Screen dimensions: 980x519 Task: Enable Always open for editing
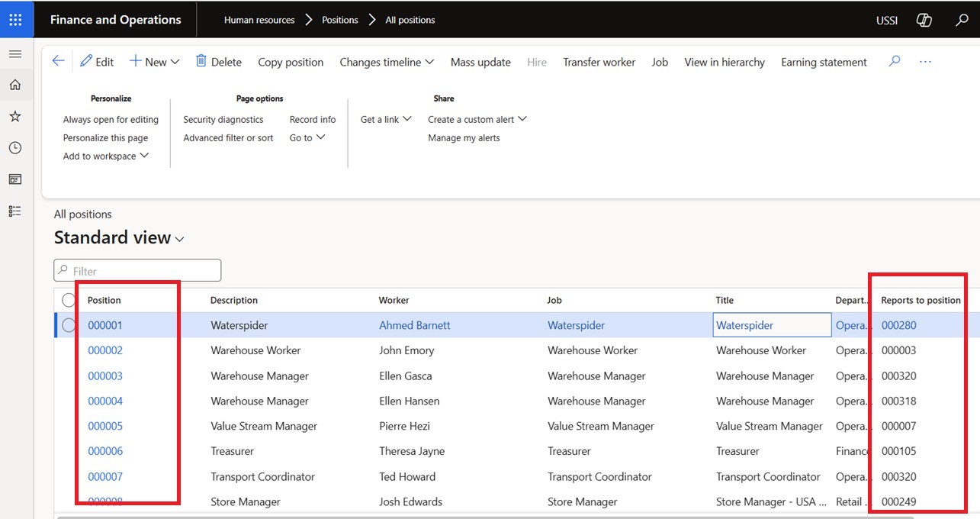click(x=111, y=120)
